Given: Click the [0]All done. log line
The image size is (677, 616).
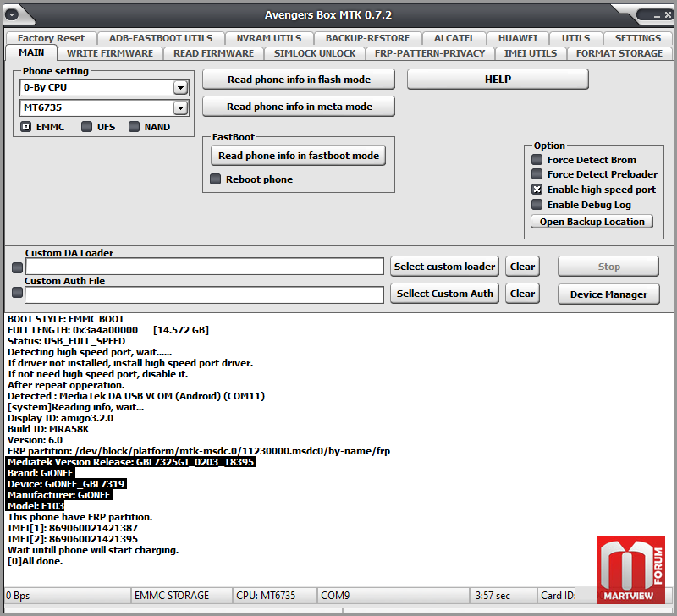Looking at the screenshot, I should point(35,561).
